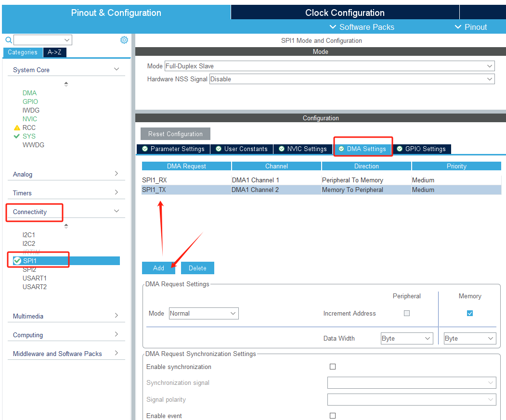The height and width of the screenshot is (420, 506).
Task: Select IWDG in System Core list
Action: [x=31, y=110]
